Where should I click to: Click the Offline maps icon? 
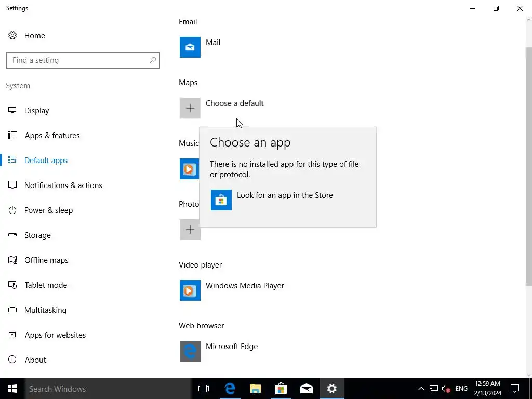[12, 260]
